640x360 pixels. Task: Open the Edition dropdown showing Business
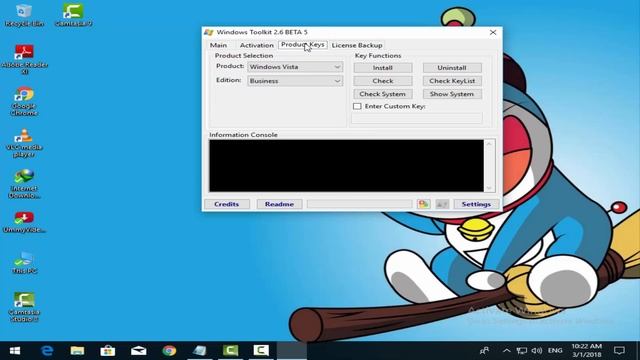295,81
